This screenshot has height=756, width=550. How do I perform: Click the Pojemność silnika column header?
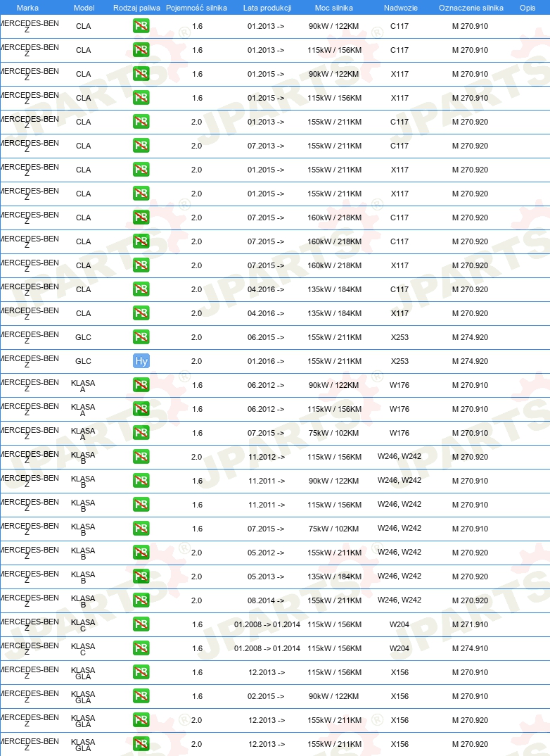click(196, 8)
